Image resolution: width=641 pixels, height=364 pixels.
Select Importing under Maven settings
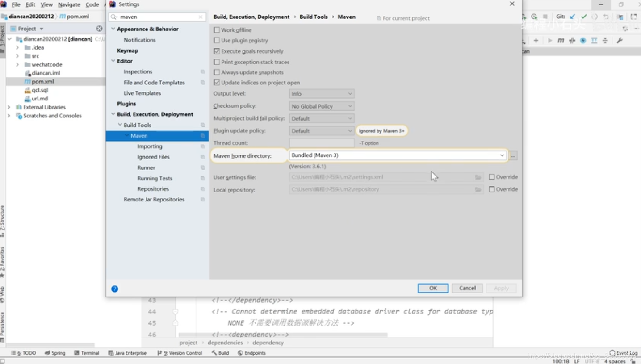click(150, 146)
